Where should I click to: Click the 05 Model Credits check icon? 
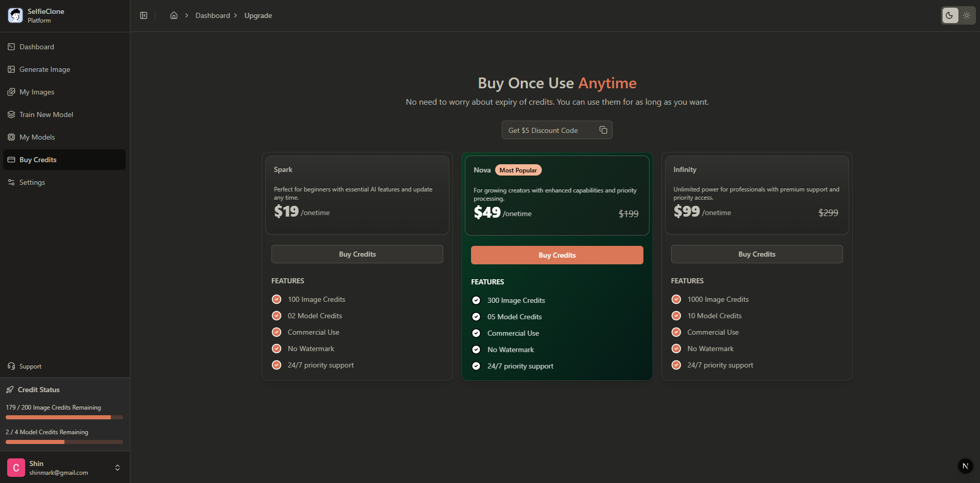(476, 317)
